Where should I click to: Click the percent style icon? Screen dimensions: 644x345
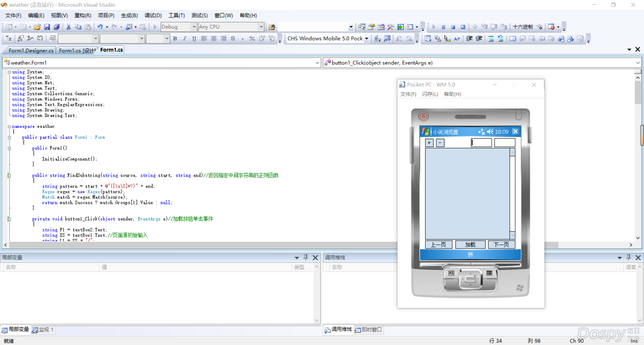pos(252,39)
